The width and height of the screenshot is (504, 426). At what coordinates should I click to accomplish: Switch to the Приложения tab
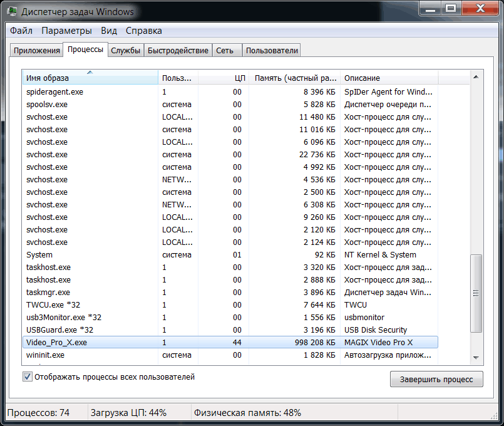[37, 51]
